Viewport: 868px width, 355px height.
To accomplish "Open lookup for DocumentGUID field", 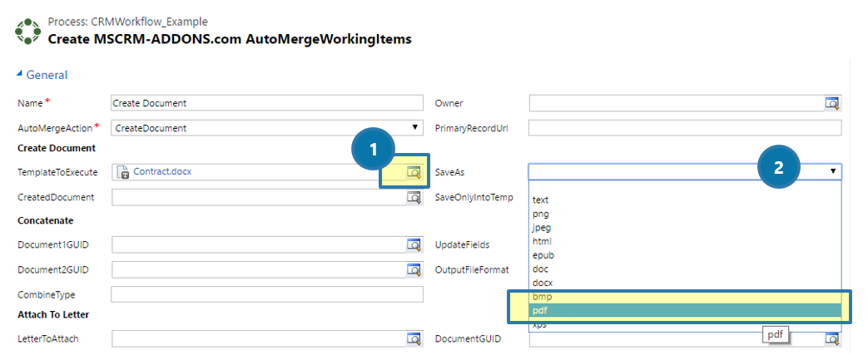I will (x=832, y=338).
